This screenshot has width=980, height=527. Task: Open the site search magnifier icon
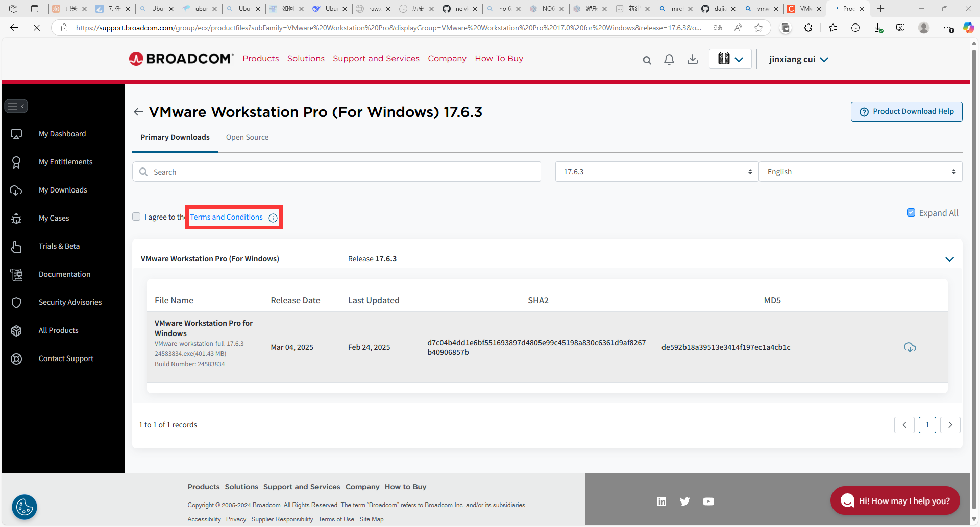pyautogui.click(x=647, y=60)
